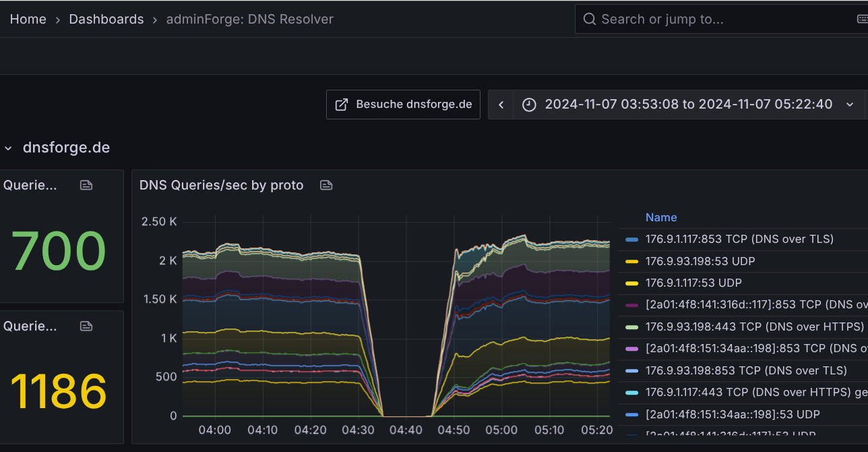
Task: Click the 1186 stat value
Action: (x=59, y=392)
